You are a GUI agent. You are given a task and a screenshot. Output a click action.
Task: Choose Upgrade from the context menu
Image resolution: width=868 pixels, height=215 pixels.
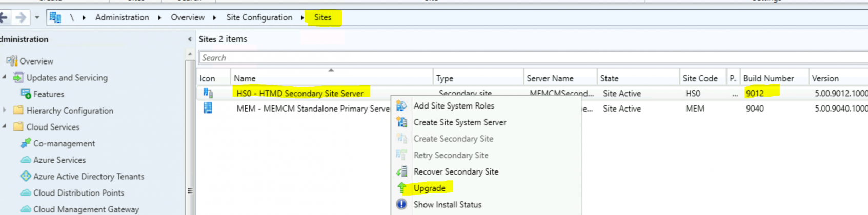429,188
